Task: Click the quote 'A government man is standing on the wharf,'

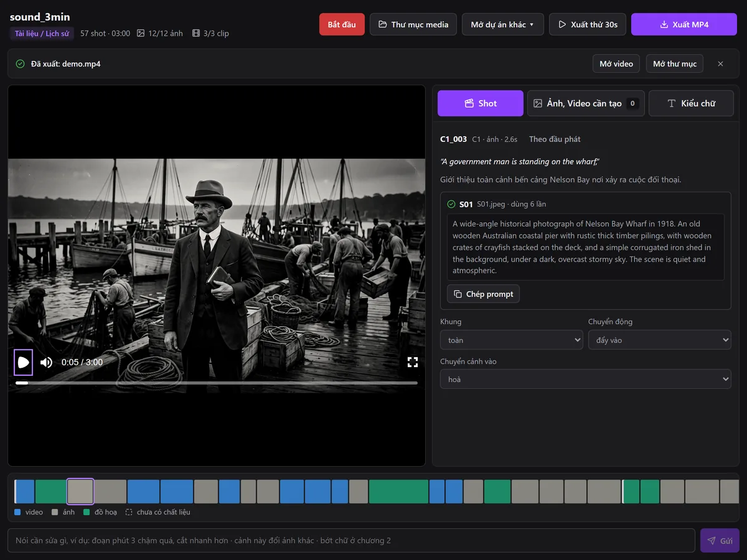Action: (519, 162)
